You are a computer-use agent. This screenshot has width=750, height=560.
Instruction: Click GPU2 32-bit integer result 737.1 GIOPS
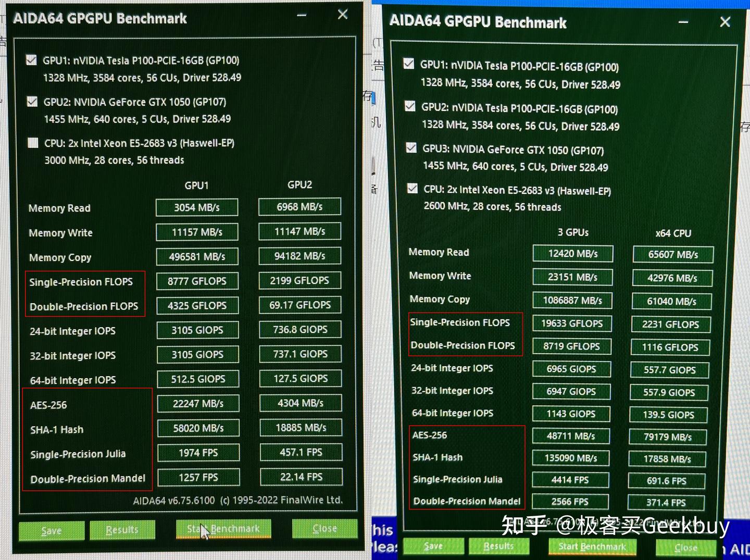point(301,354)
